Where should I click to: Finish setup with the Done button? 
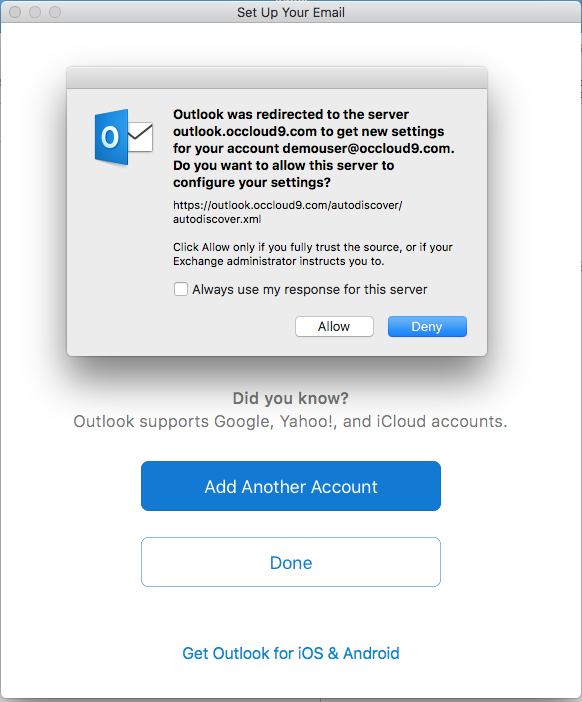(291, 562)
